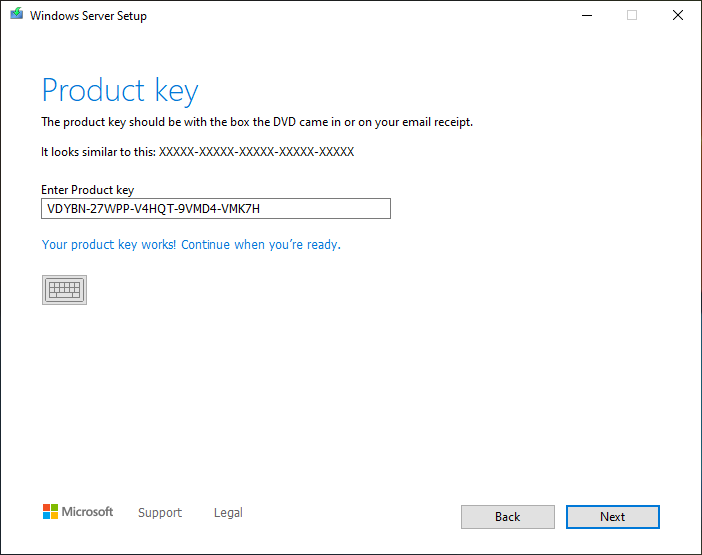This screenshot has width=702, height=555.
Task: Click the Microsoft wordmark text
Action: point(88,512)
